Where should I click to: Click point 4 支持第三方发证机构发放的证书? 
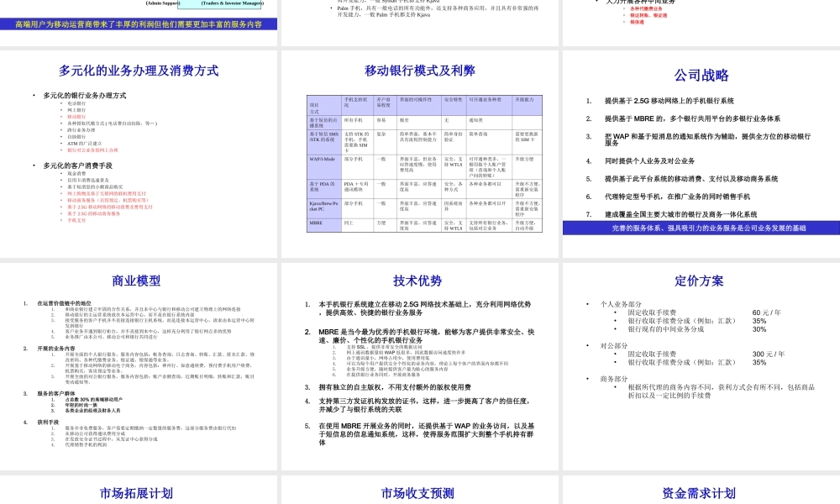pyautogui.click(x=425, y=405)
